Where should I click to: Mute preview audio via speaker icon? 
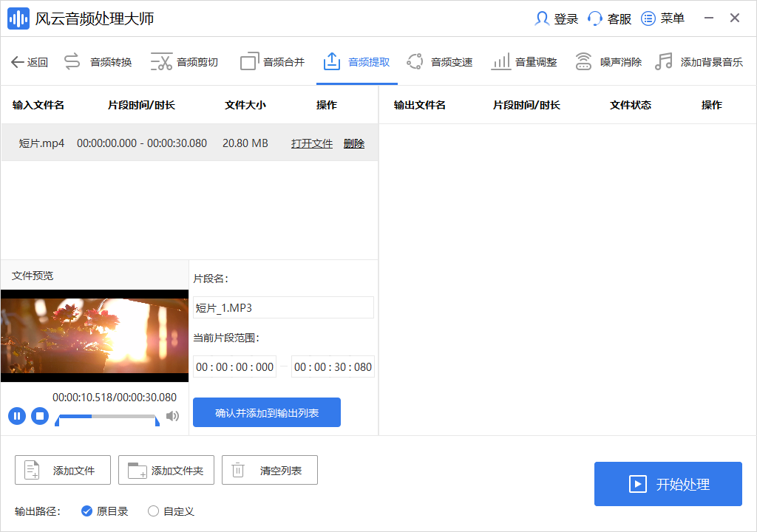point(172,416)
